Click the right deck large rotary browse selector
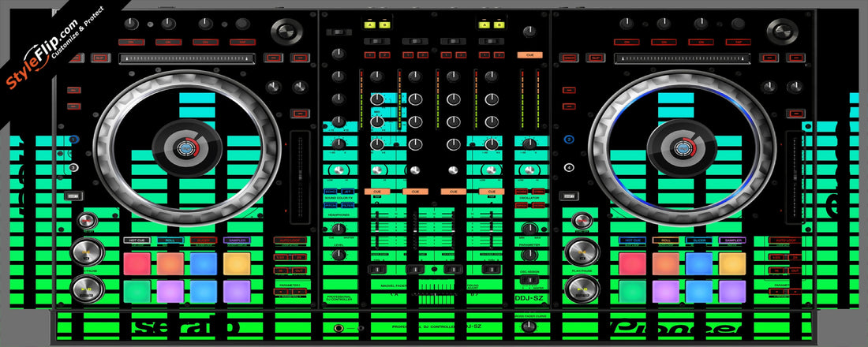This screenshot has height=347, width=868. (x=782, y=31)
